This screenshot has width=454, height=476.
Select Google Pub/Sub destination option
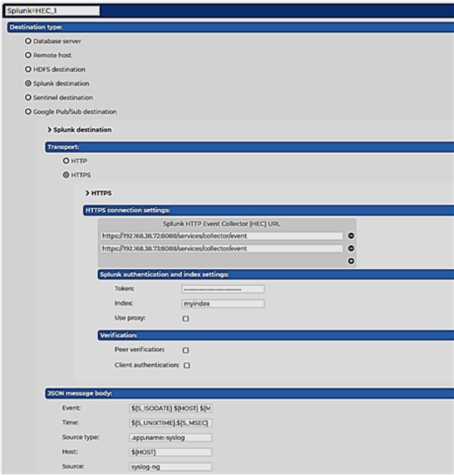pos(28,112)
